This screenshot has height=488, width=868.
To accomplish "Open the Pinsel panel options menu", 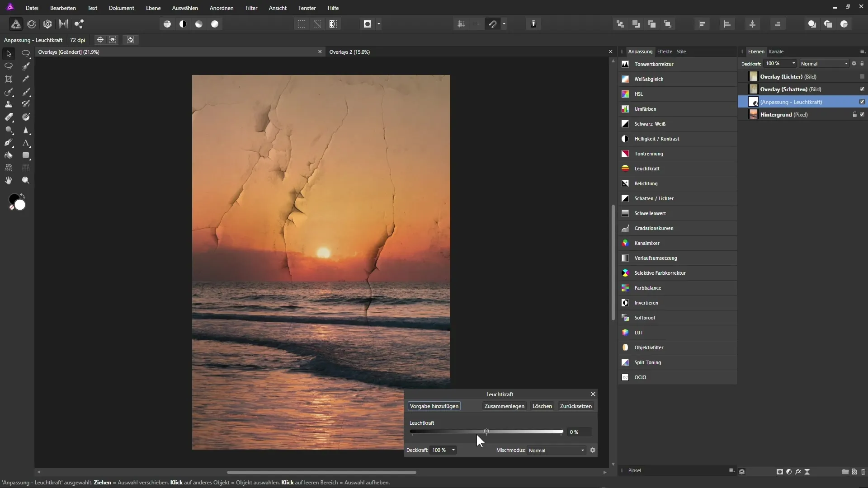I will click(x=731, y=470).
